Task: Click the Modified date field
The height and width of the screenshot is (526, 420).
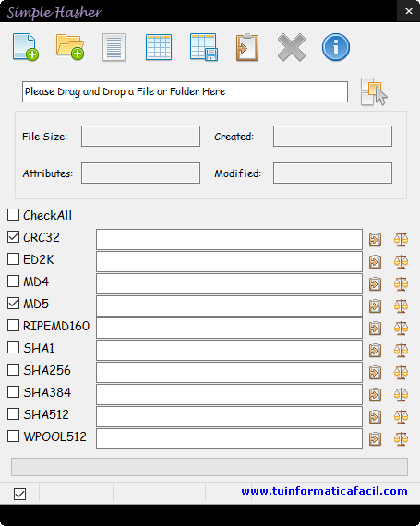Action: click(x=332, y=173)
